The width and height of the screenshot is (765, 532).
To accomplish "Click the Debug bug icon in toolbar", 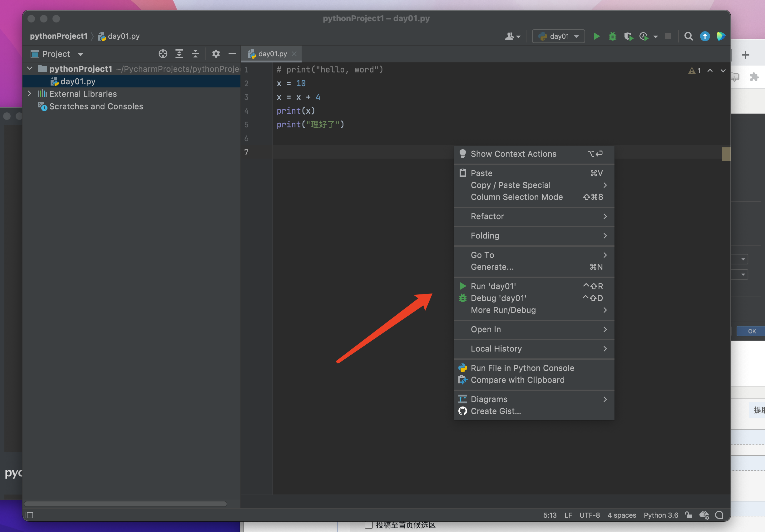I will pyautogui.click(x=612, y=36).
